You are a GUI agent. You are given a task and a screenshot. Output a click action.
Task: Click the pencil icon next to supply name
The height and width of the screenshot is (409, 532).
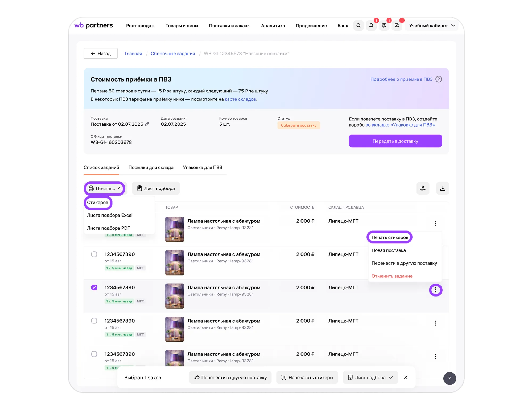147,124
